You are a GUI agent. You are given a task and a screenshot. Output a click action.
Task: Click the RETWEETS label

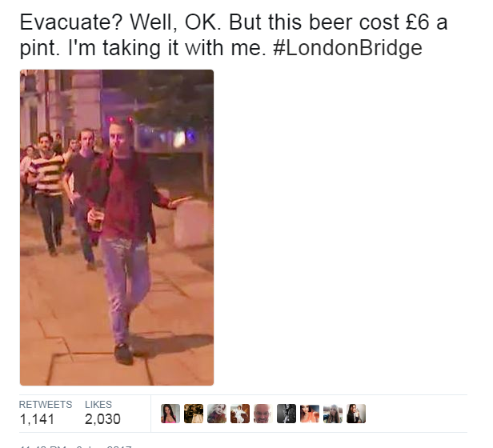(x=46, y=404)
